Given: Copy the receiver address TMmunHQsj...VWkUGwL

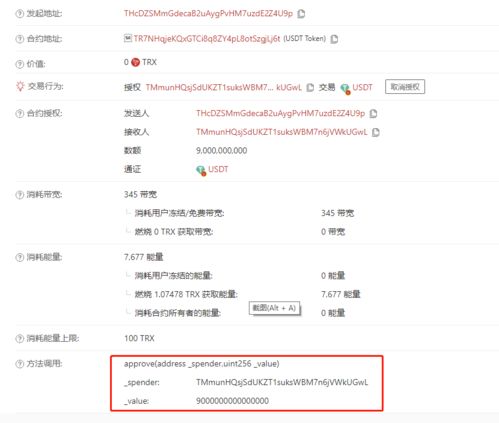Looking at the screenshot, I should [x=376, y=132].
